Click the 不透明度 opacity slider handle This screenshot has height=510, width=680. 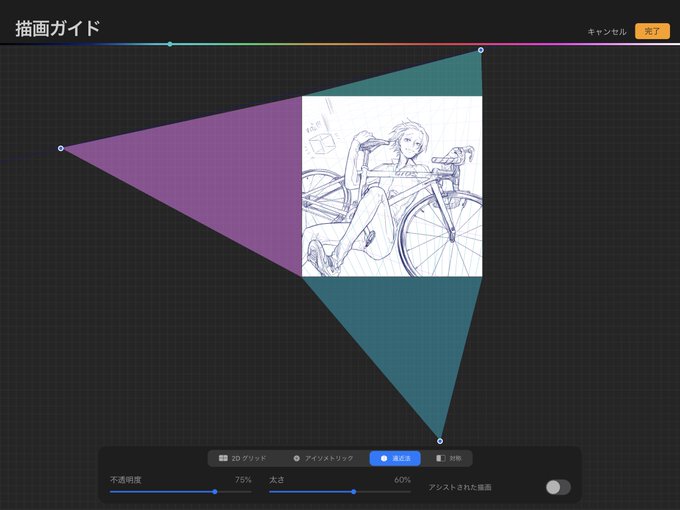click(215, 492)
